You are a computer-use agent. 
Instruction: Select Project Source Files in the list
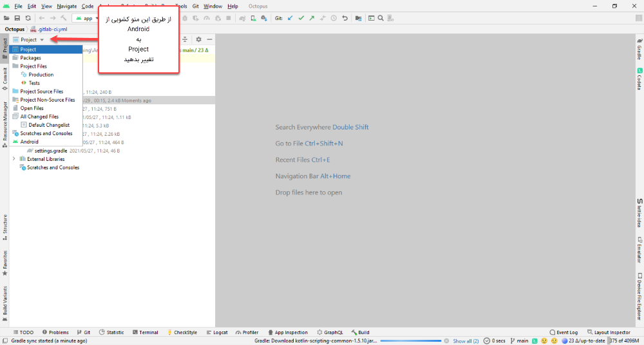[x=46, y=91]
